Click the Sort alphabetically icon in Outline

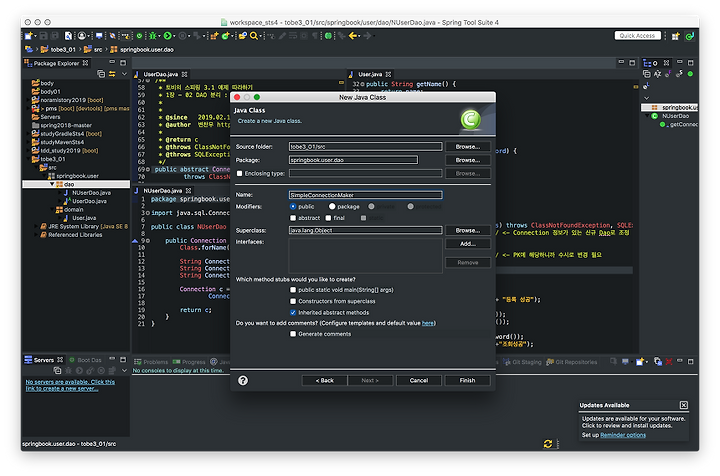click(657, 73)
